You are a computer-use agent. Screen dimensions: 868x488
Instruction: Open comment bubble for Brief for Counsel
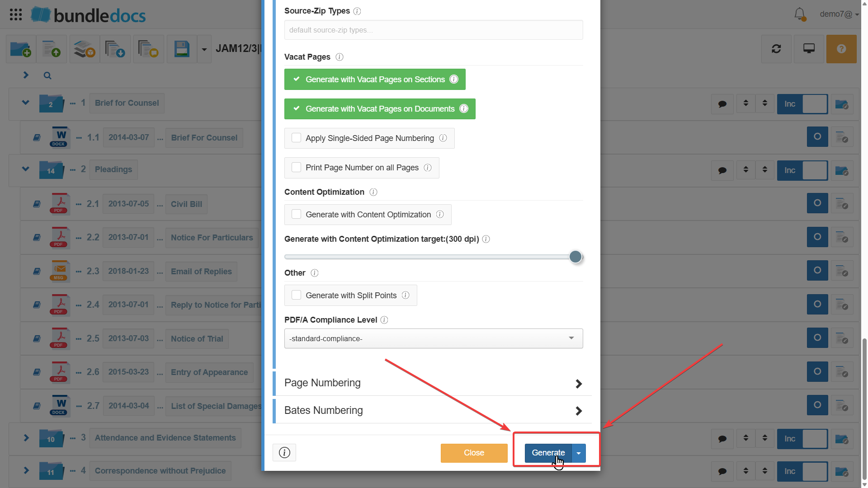pos(722,104)
